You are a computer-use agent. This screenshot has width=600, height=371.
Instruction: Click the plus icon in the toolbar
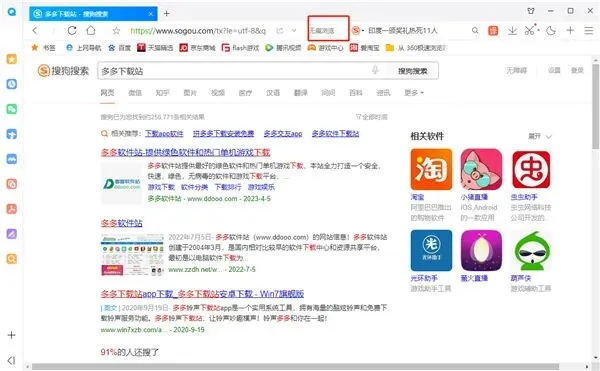(x=570, y=30)
